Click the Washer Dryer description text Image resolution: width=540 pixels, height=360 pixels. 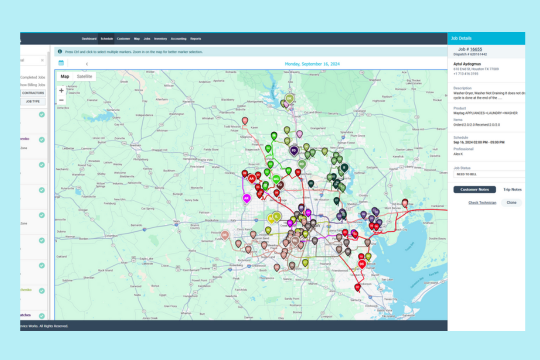click(489, 95)
